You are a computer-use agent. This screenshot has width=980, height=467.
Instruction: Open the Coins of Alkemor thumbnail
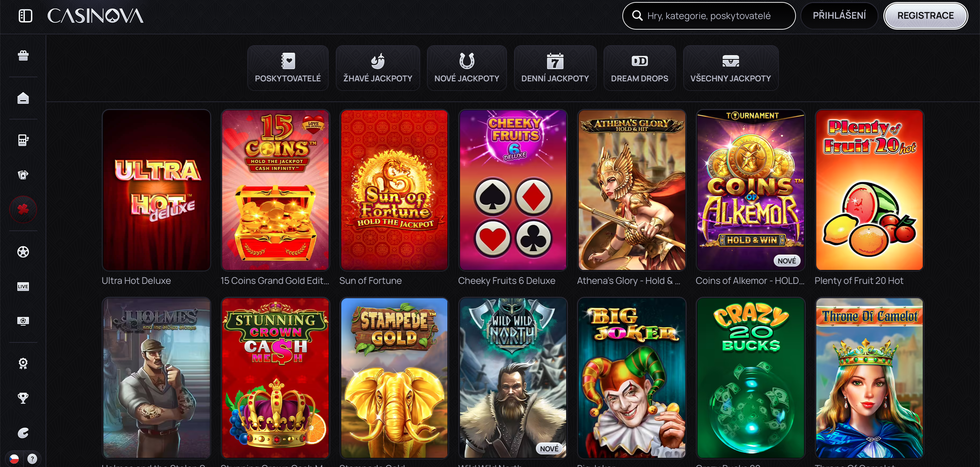[x=750, y=190]
